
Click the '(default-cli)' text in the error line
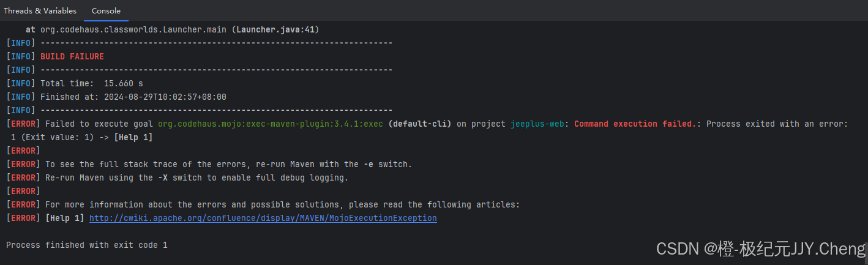[x=420, y=124]
